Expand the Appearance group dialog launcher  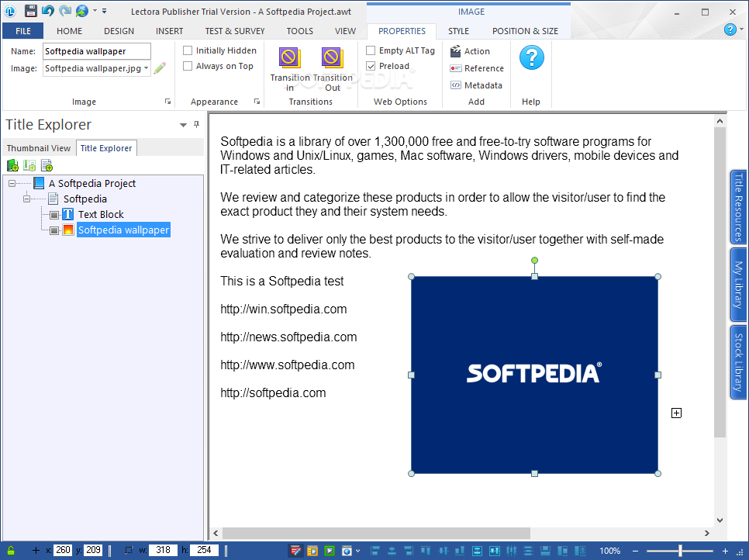257,102
